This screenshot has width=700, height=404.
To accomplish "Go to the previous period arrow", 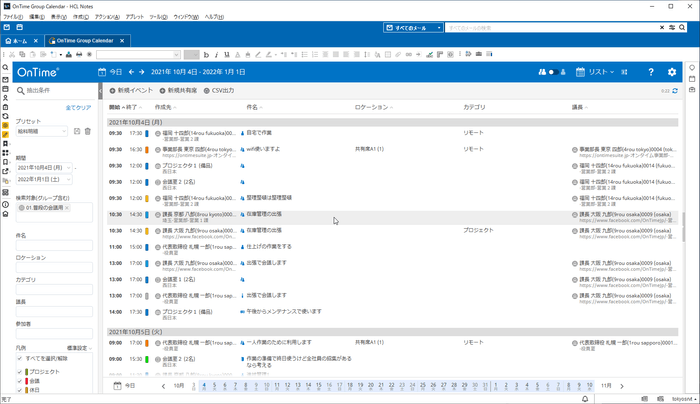I will 130,72.
